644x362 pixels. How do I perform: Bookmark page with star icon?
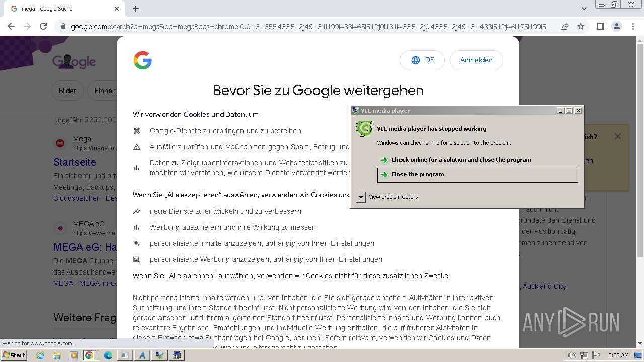click(581, 26)
